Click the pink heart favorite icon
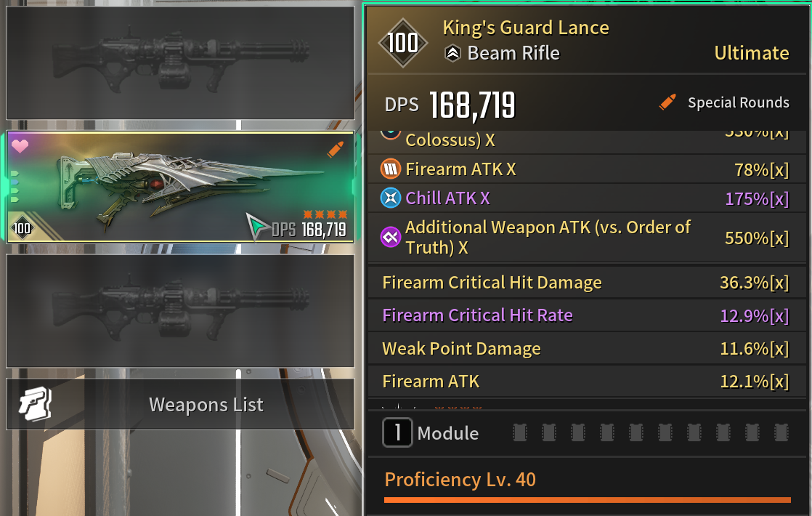The height and width of the screenshot is (516, 812). point(20,146)
